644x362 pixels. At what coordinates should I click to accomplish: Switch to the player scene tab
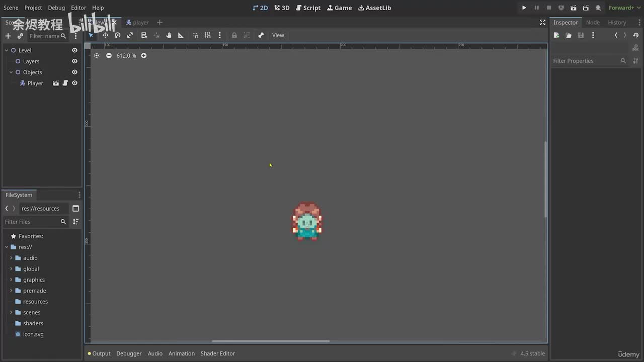pyautogui.click(x=137, y=22)
